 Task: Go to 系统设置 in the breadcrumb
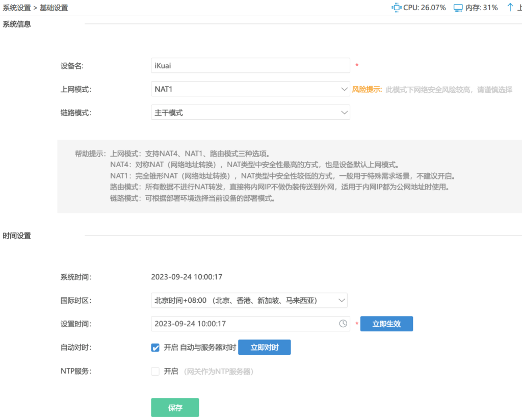[17, 8]
